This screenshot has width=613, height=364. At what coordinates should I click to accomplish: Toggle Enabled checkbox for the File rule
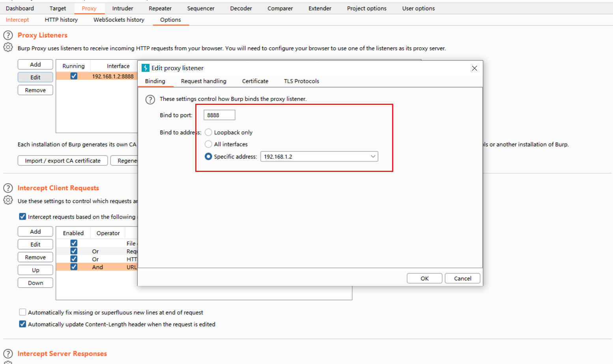click(74, 243)
